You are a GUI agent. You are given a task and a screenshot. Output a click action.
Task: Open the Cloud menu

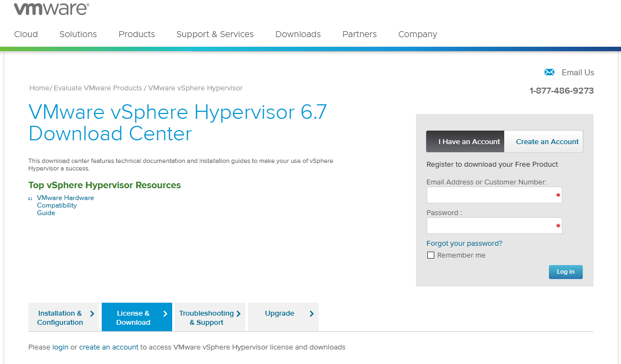coord(26,34)
